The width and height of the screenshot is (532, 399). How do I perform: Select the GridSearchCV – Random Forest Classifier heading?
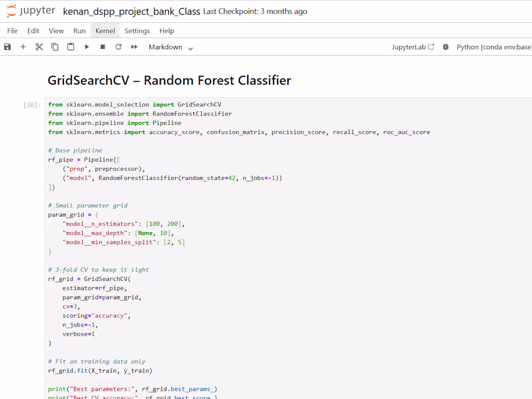169,80
